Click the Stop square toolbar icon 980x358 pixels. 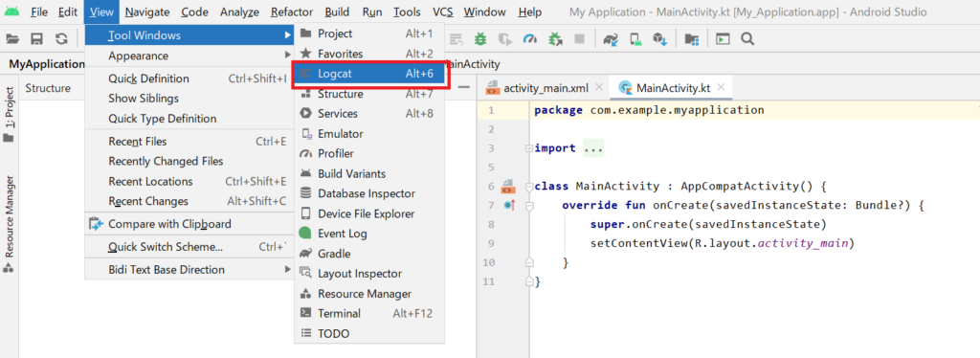coord(579,39)
